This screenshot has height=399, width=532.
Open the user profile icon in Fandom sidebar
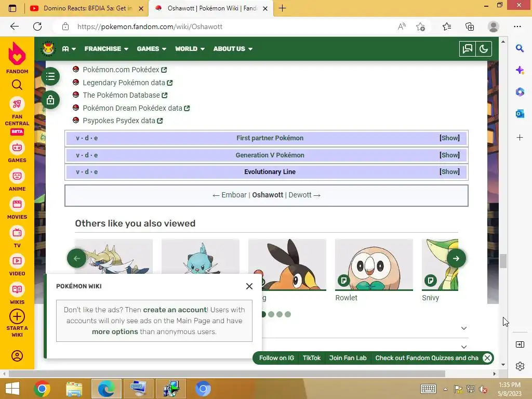[x=17, y=356]
